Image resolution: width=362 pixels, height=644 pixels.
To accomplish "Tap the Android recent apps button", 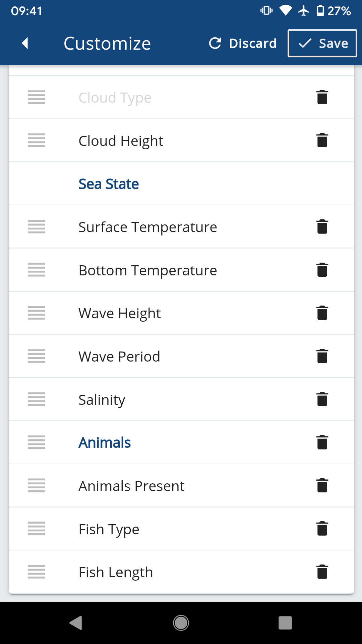I will pos(285,623).
